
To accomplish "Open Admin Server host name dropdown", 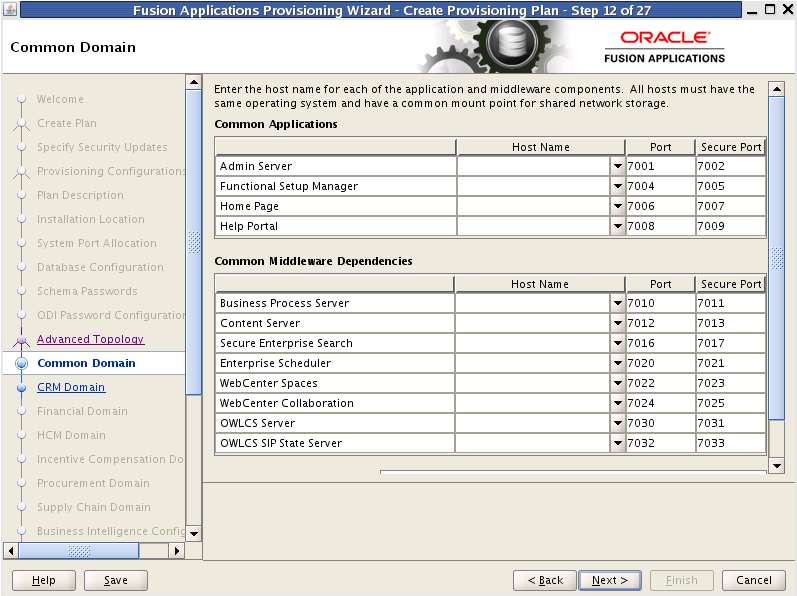I will tap(618, 166).
